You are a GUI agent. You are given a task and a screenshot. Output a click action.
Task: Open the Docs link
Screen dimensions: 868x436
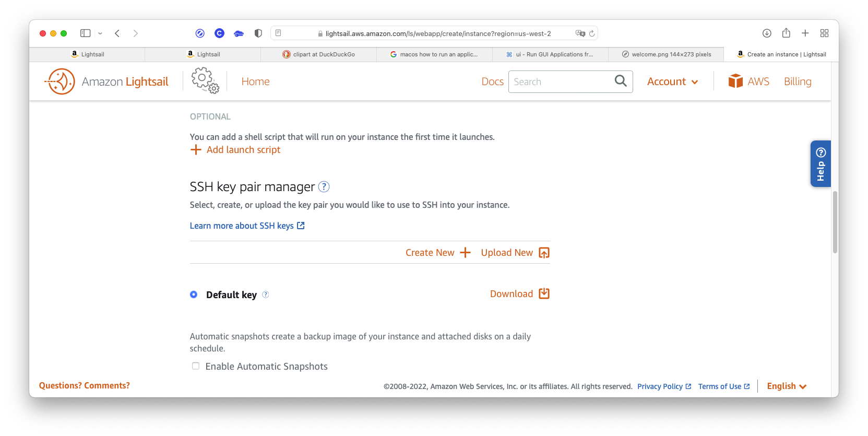click(x=492, y=81)
